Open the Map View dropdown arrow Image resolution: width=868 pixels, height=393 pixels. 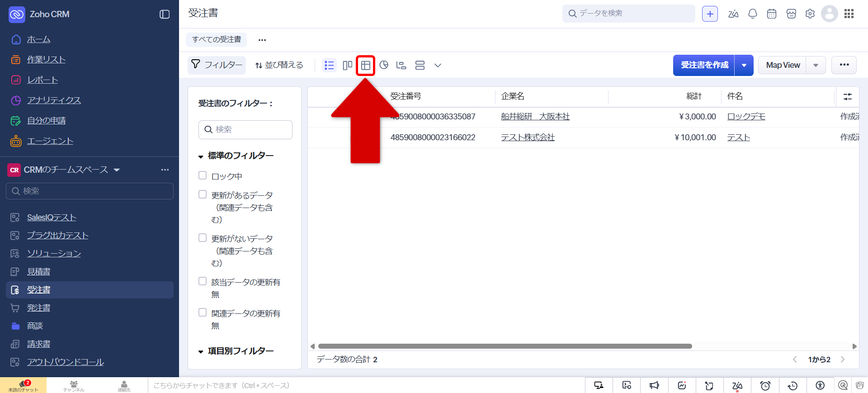(x=816, y=65)
